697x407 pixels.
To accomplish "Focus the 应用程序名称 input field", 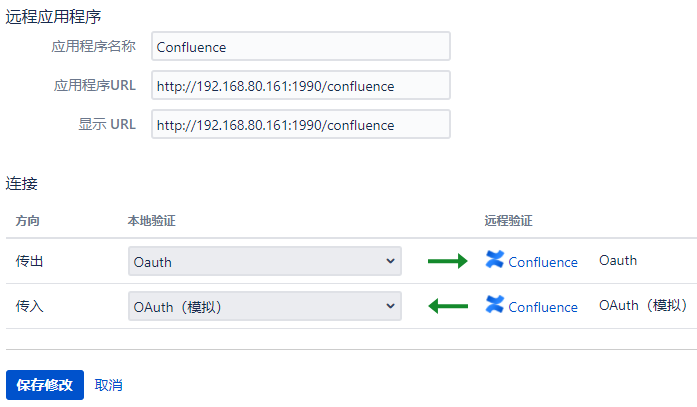I will pyautogui.click(x=301, y=46).
